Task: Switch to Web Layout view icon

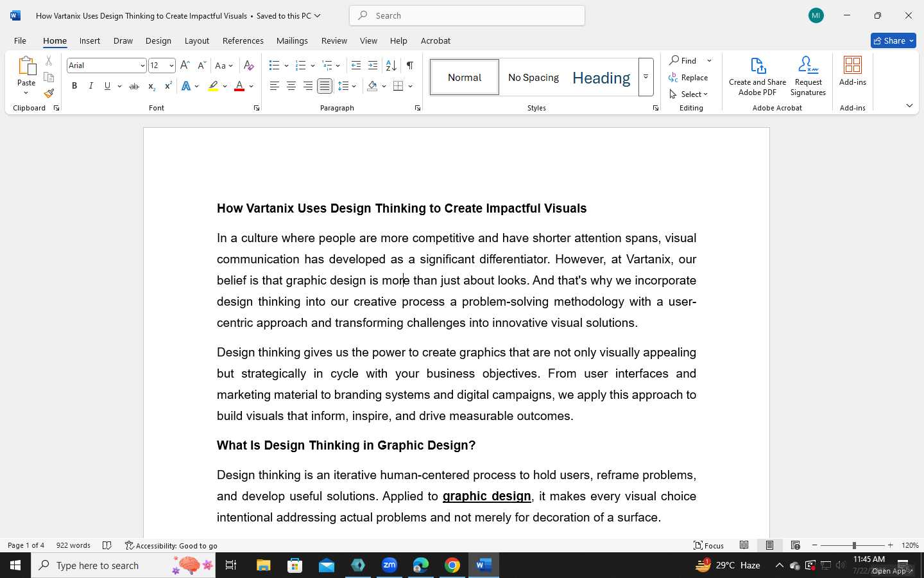Action: 796,545
